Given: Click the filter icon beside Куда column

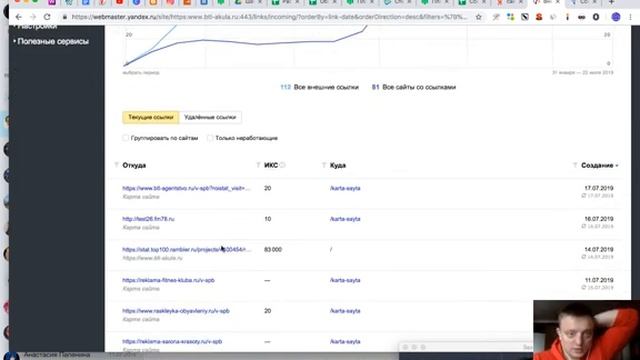Looking at the screenshot, I should coord(324,165).
